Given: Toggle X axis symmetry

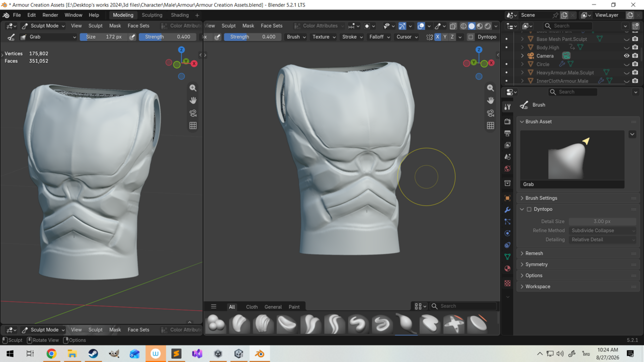Looking at the screenshot, I should tap(437, 37).
